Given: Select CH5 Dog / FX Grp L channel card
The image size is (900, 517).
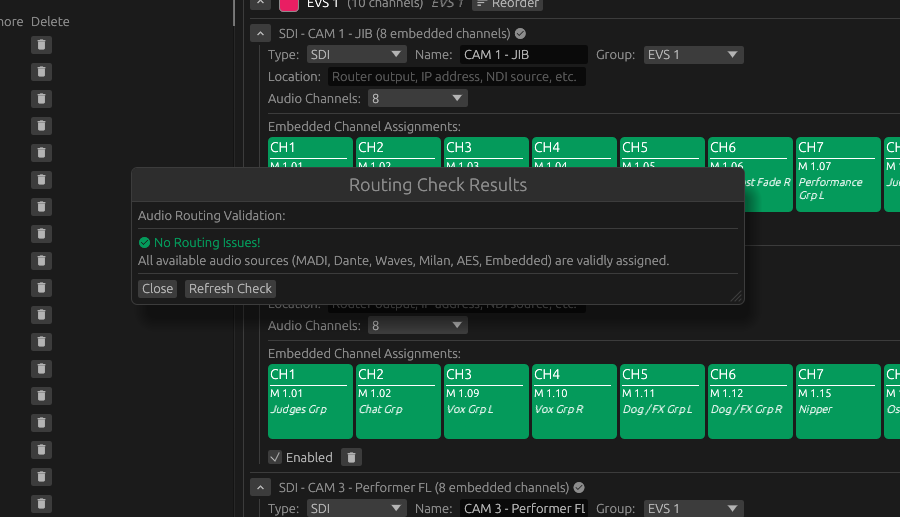Looking at the screenshot, I should [662, 402].
